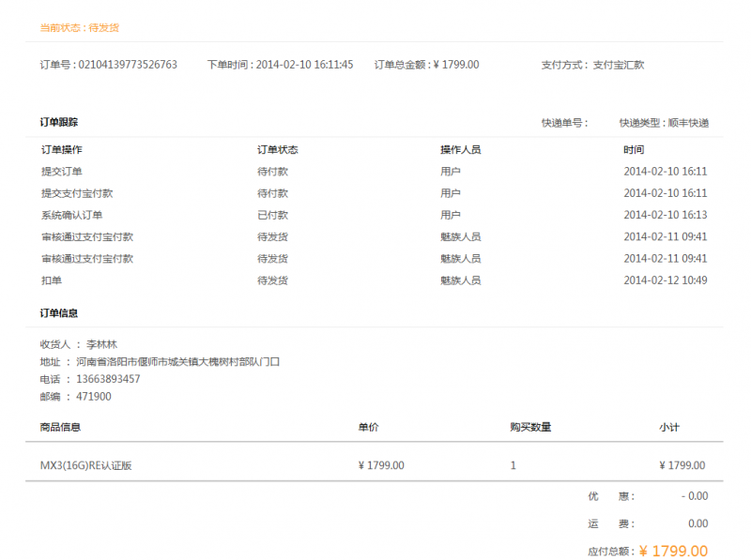Select the 提交订单 tracking row

point(62,172)
